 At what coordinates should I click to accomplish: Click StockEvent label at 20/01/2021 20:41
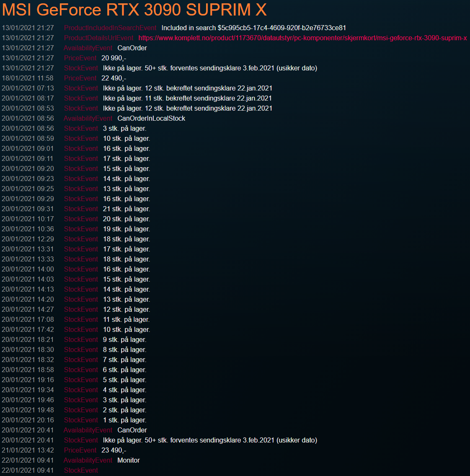coord(81,440)
